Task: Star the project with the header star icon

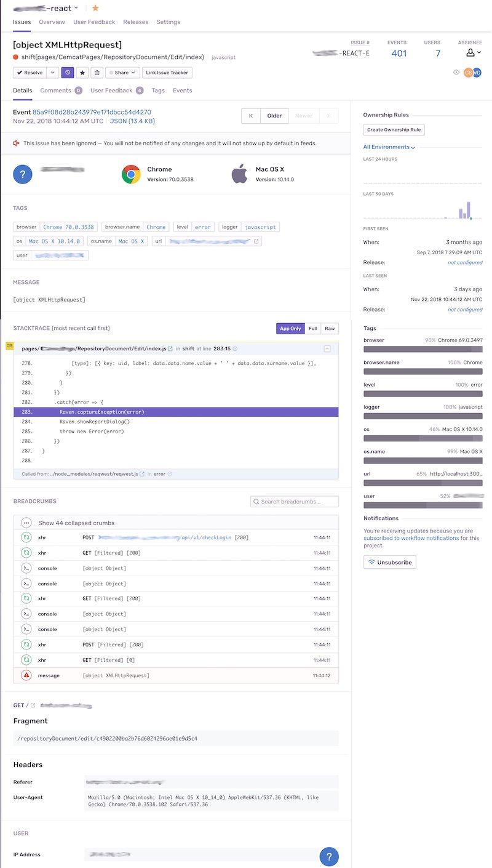Action: point(95,8)
